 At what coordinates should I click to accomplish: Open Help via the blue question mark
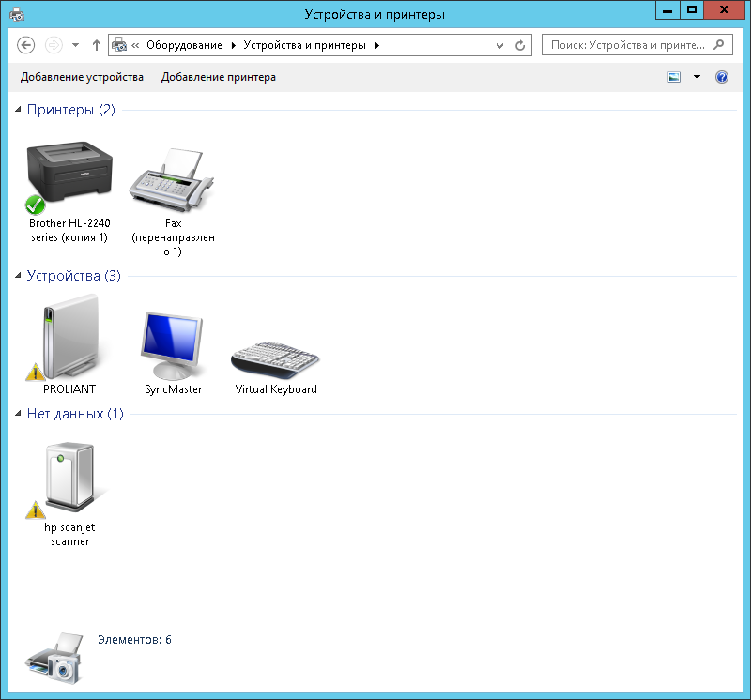click(721, 77)
